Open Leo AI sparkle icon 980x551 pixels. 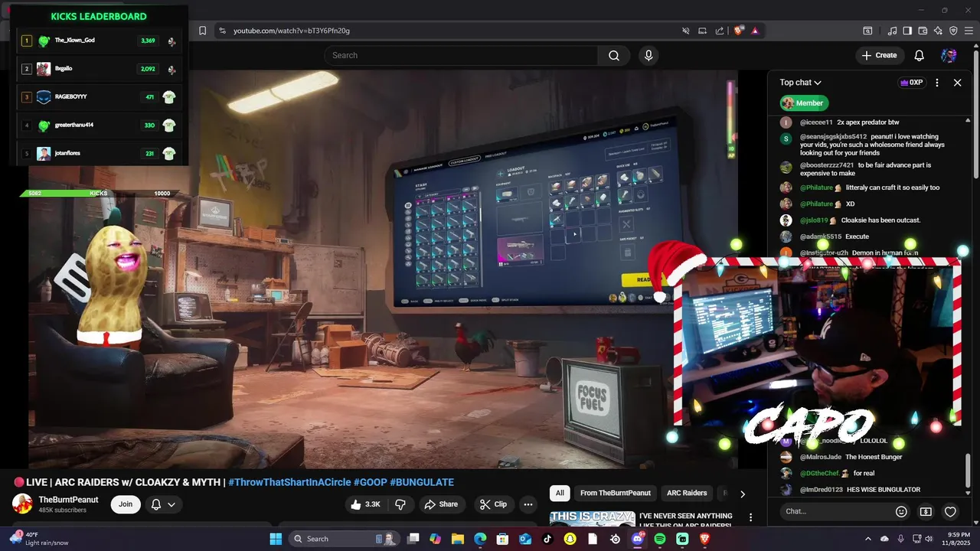point(938,31)
